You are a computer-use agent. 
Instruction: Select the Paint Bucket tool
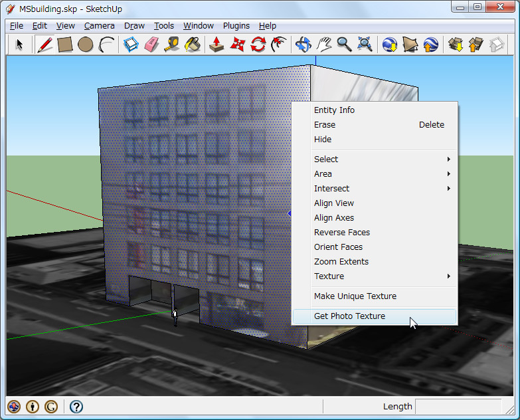193,45
